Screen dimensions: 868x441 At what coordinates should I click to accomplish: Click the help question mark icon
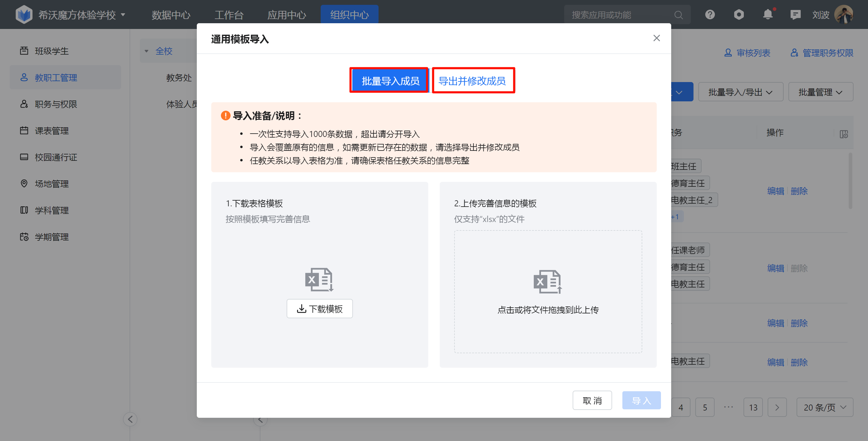pos(710,15)
